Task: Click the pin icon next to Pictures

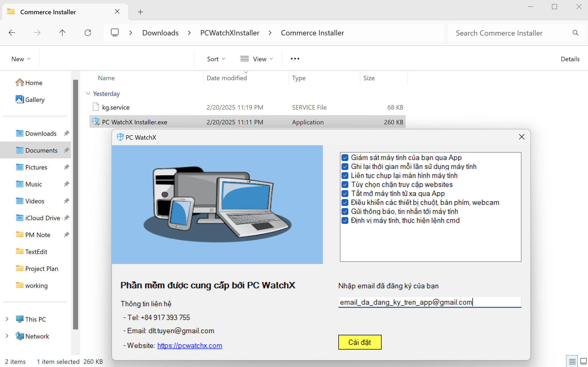Action: pyautogui.click(x=67, y=167)
